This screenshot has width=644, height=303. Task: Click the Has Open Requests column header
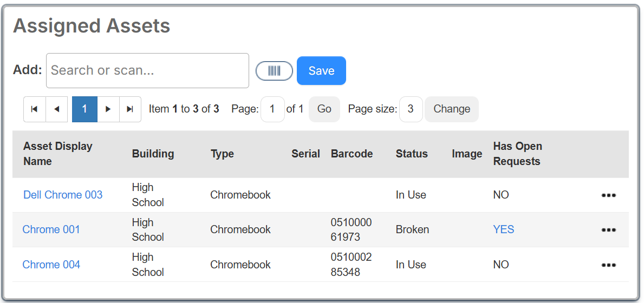coord(517,154)
